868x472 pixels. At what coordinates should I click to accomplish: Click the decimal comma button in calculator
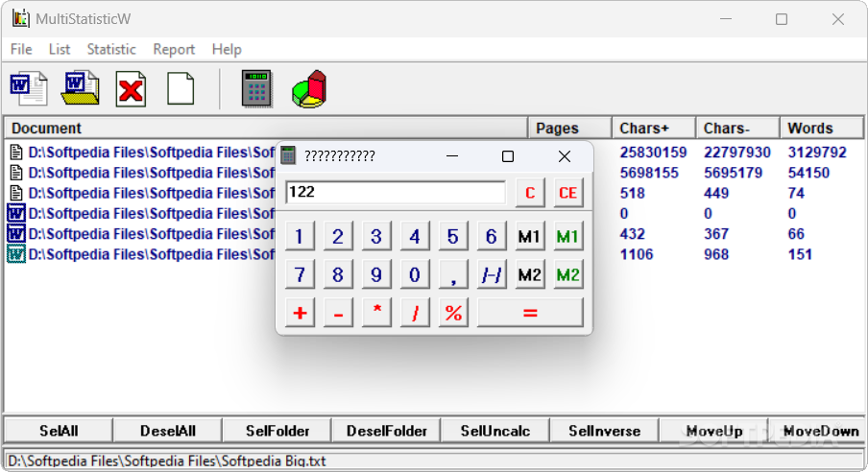click(x=453, y=274)
